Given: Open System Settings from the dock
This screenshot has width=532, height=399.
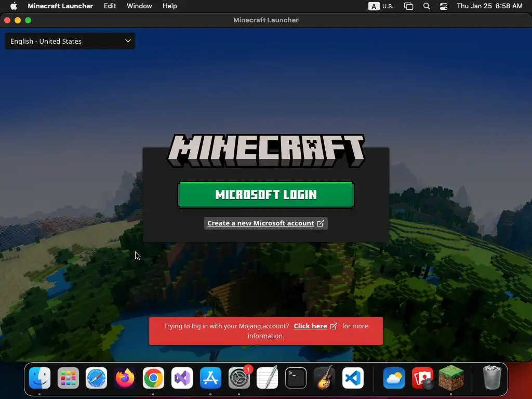Looking at the screenshot, I should coord(239,378).
